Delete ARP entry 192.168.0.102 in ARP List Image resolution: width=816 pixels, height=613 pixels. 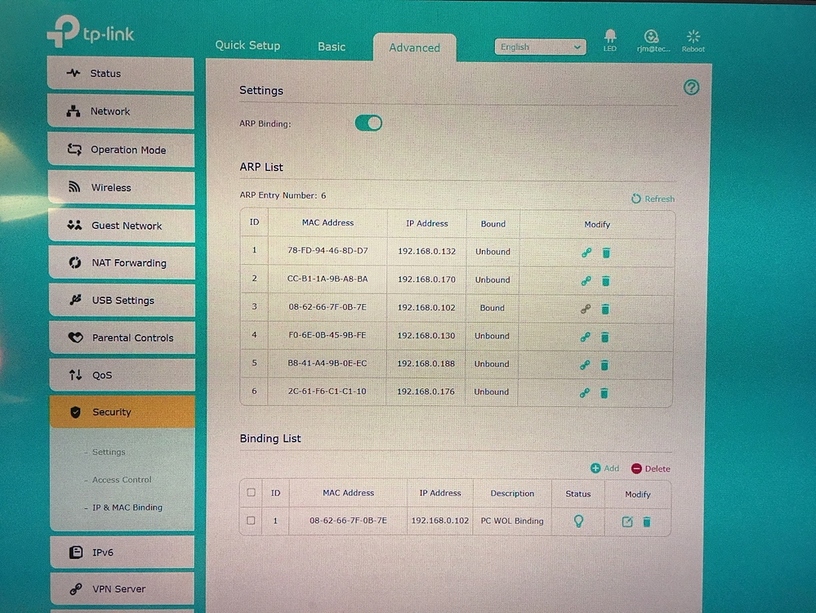pos(605,309)
